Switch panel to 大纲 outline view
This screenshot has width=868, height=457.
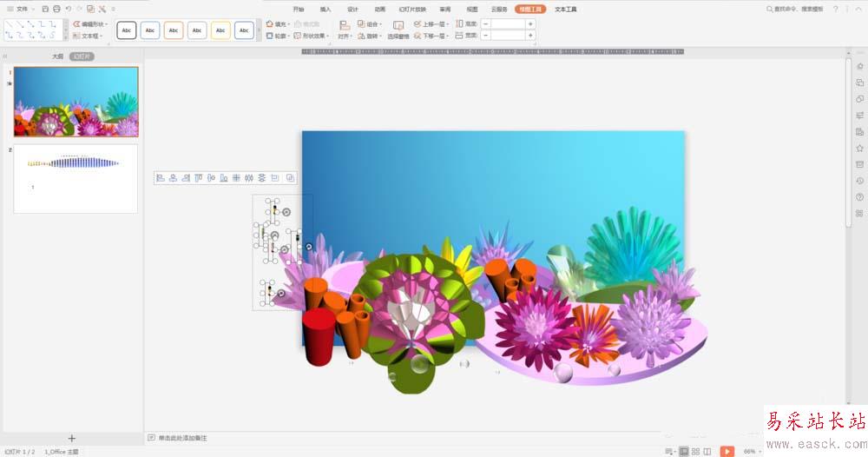point(57,56)
